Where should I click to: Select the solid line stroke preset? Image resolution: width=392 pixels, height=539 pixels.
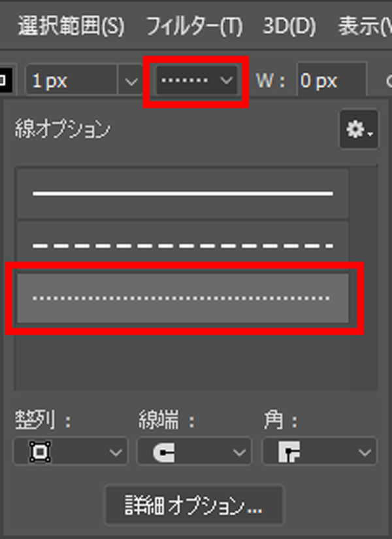183,194
